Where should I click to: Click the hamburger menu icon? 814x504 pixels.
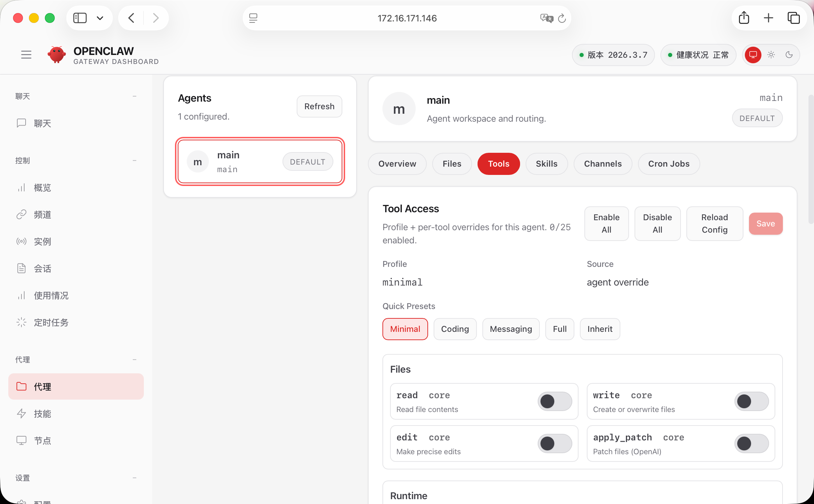tap(26, 55)
